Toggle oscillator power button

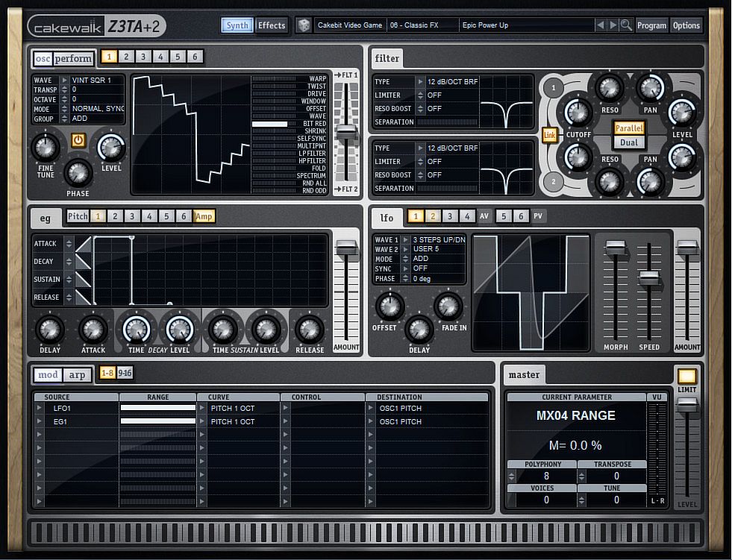78,140
